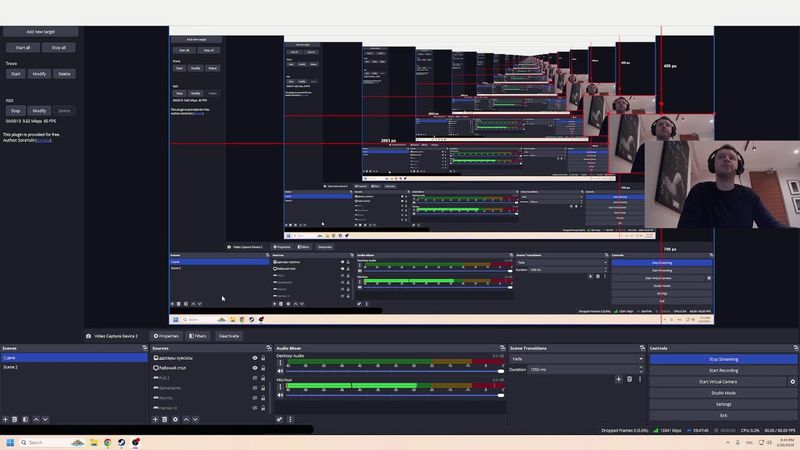
Task: Toggle the lock on the first source
Action: coord(264,358)
